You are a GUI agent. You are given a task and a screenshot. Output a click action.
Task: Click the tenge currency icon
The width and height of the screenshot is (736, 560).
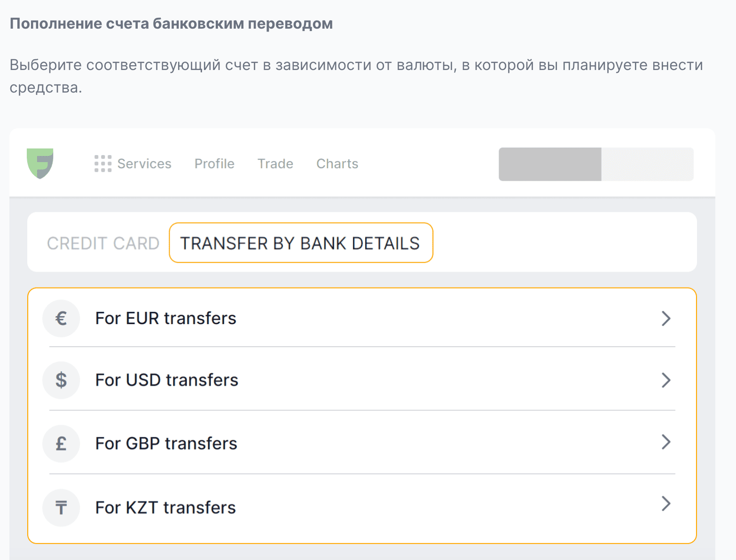tap(61, 507)
